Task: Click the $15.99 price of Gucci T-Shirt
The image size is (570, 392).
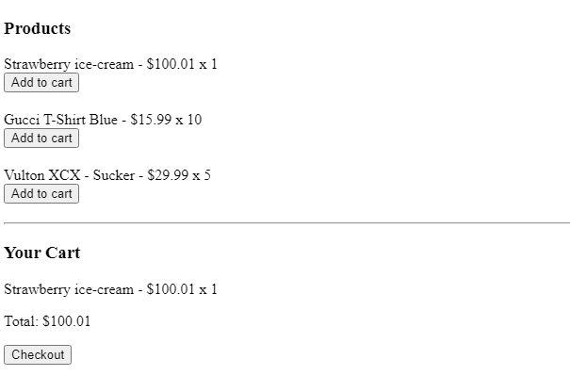Action: [x=151, y=120]
